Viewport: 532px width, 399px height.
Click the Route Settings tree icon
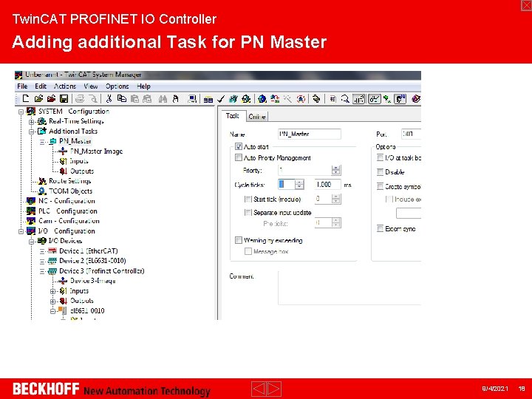coord(42,181)
